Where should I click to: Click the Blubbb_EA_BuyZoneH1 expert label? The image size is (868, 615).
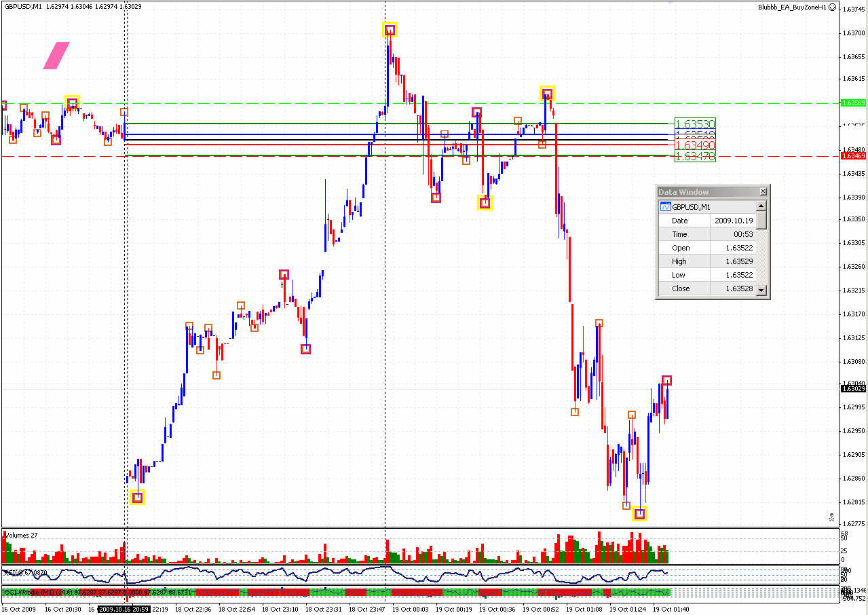coord(791,7)
